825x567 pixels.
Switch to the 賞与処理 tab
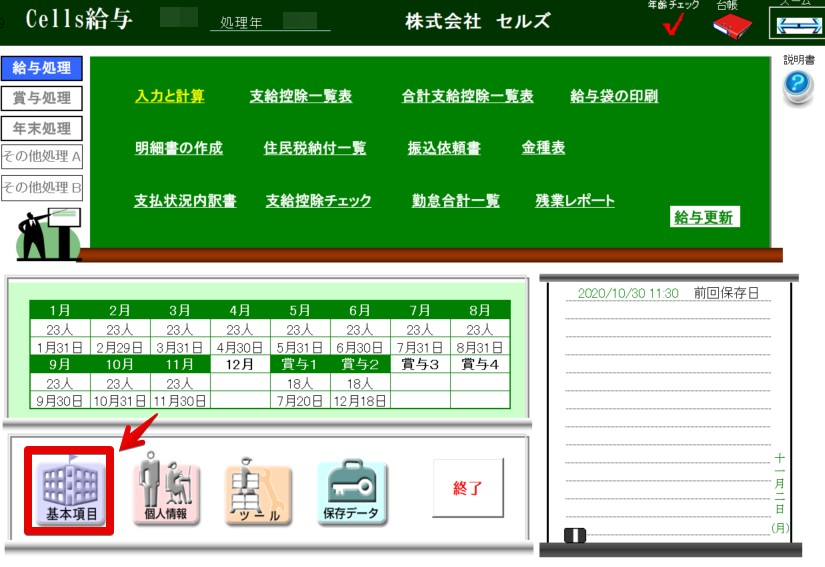pos(41,98)
